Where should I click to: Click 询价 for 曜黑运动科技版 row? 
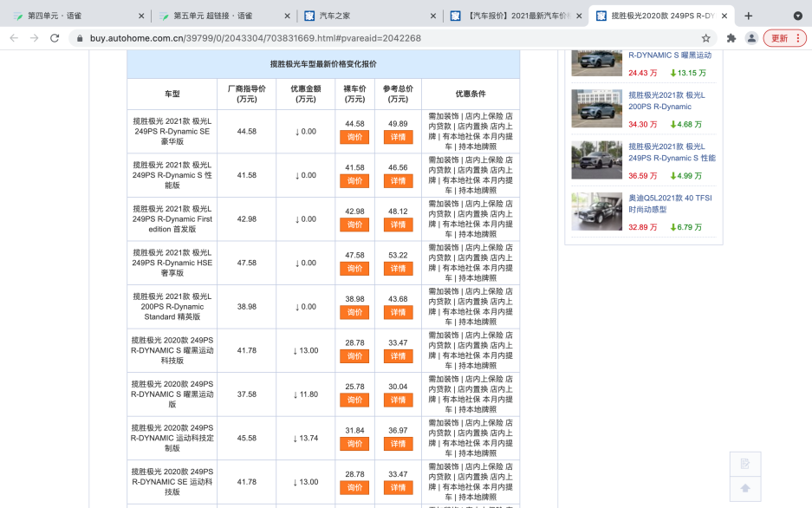click(x=354, y=356)
